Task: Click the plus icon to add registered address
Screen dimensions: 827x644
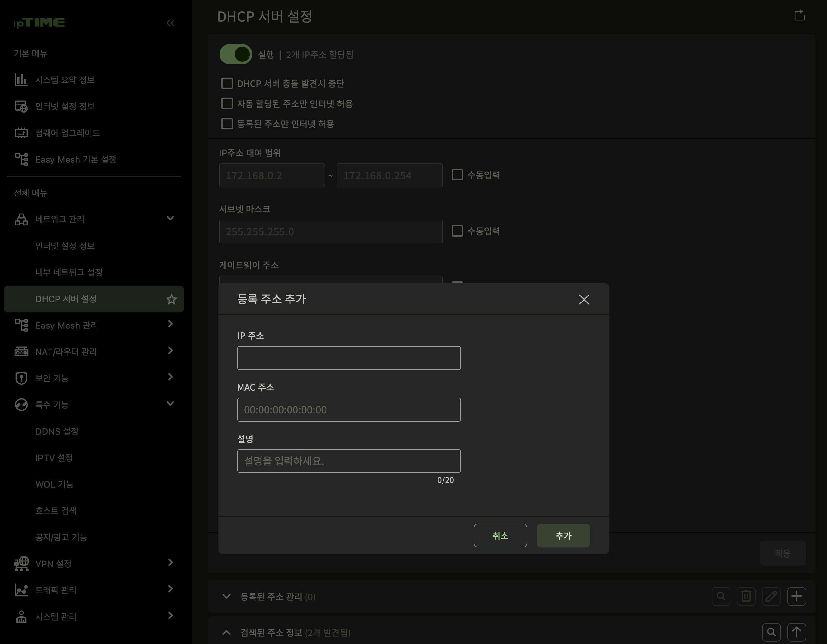Action: click(x=796, y=596)
